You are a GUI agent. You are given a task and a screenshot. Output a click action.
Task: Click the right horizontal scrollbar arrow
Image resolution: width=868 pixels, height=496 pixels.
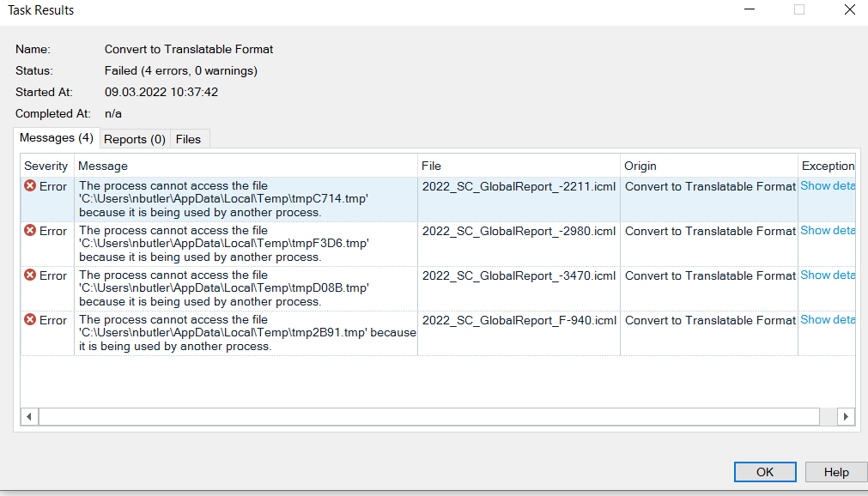click(x=846, y=415)
